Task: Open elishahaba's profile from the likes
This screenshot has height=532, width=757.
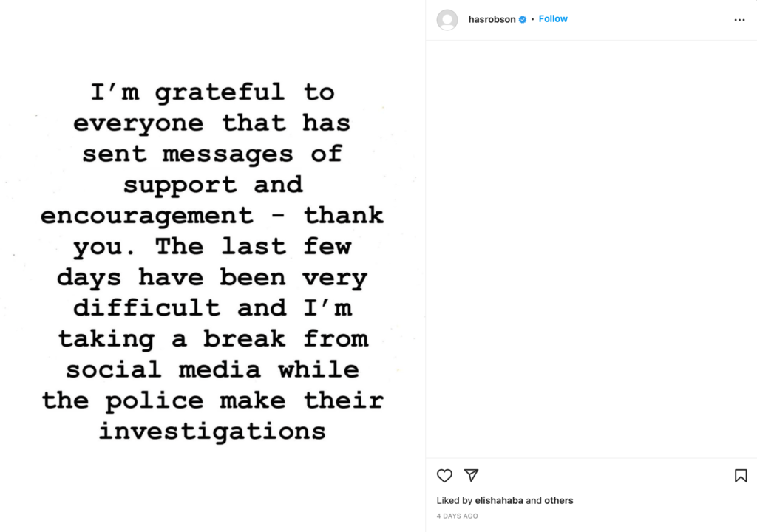Action: coord(499,500)
